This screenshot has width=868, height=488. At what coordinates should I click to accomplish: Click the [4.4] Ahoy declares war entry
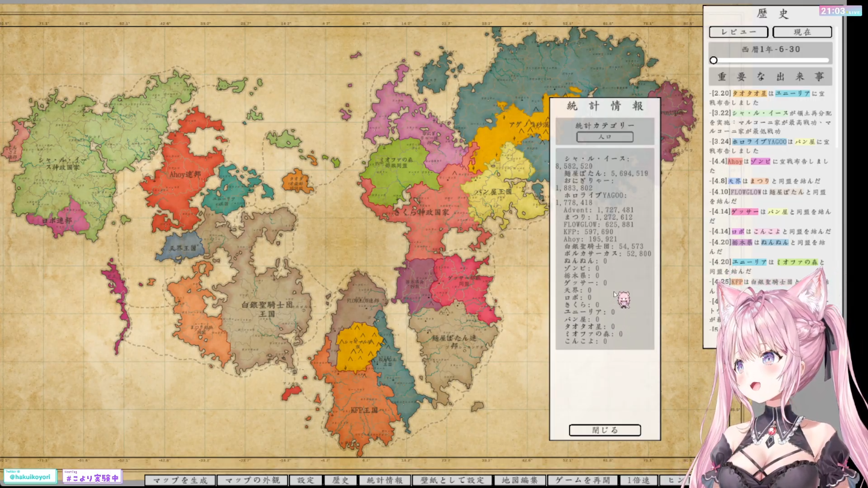(x=770, y=166)
